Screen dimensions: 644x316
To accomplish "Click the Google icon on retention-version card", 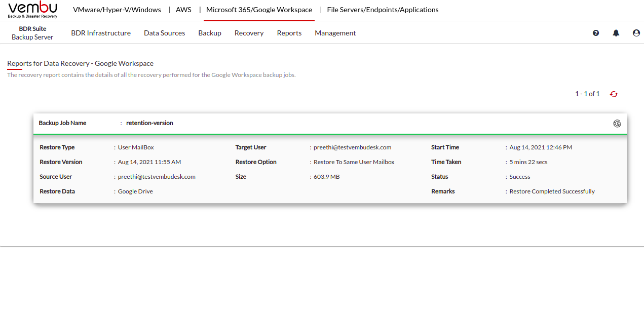I will pos(617,123).
